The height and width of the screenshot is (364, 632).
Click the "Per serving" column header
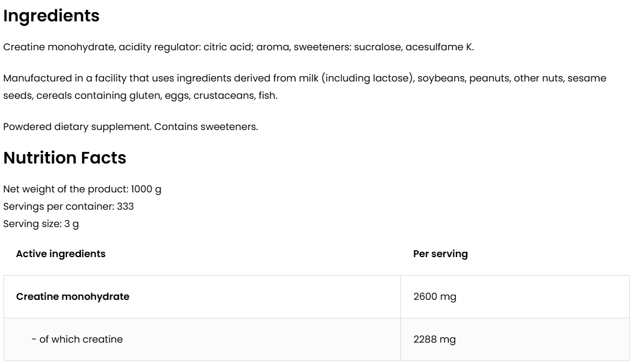440,254
